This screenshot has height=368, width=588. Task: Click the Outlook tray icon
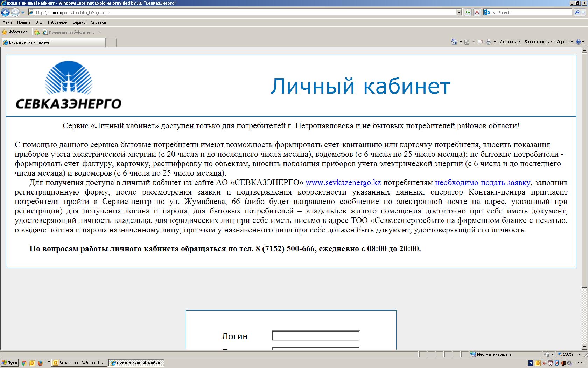point(538,363)
